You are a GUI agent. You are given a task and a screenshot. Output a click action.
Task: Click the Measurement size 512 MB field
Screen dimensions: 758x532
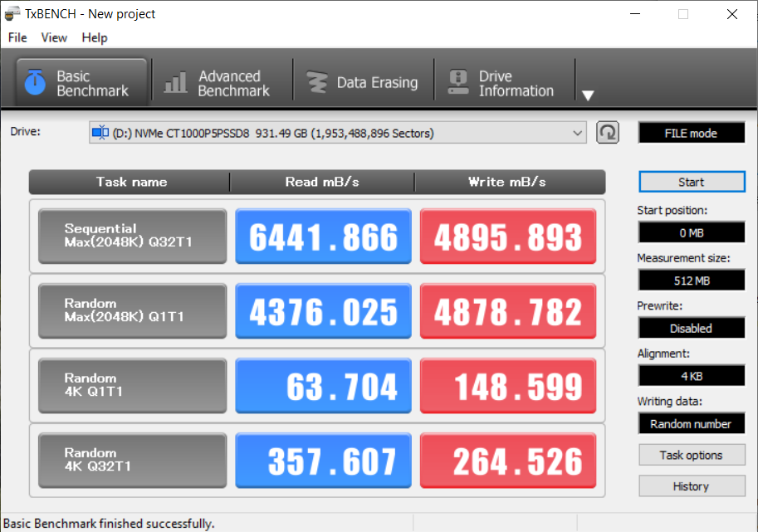[691, 281]
